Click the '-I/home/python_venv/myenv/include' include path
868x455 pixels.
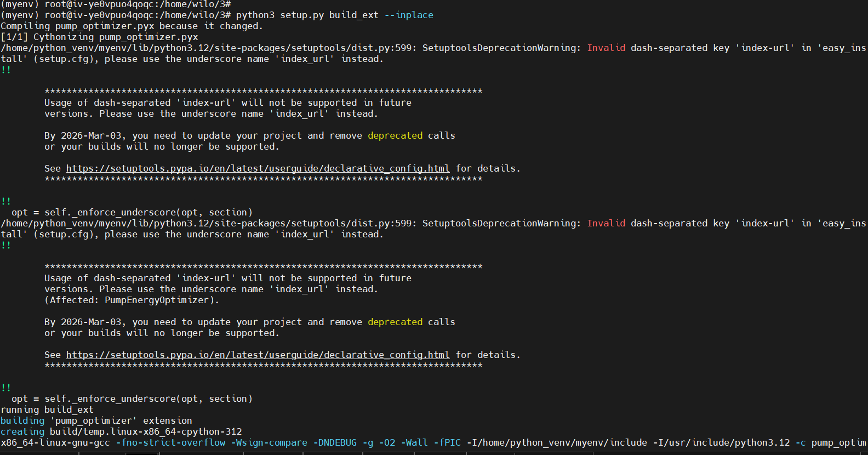557,442
